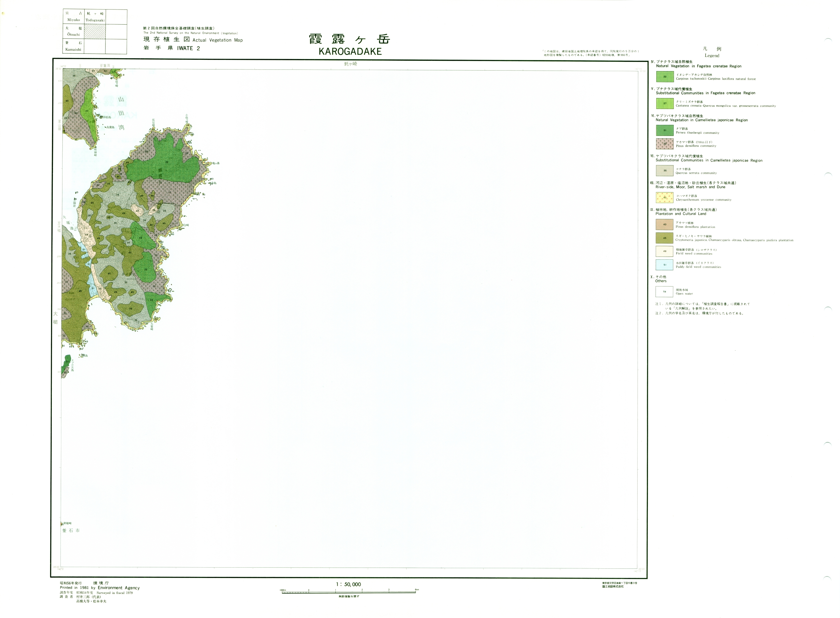Click 'River-side, Moor, Salt marsh and Dune'

tap(690, 187)
